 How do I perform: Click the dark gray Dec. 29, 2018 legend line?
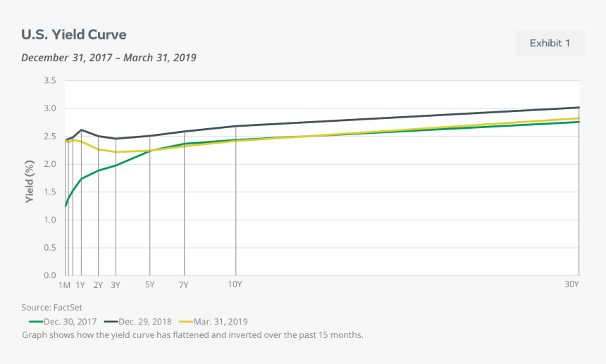[x=112, y=322]
